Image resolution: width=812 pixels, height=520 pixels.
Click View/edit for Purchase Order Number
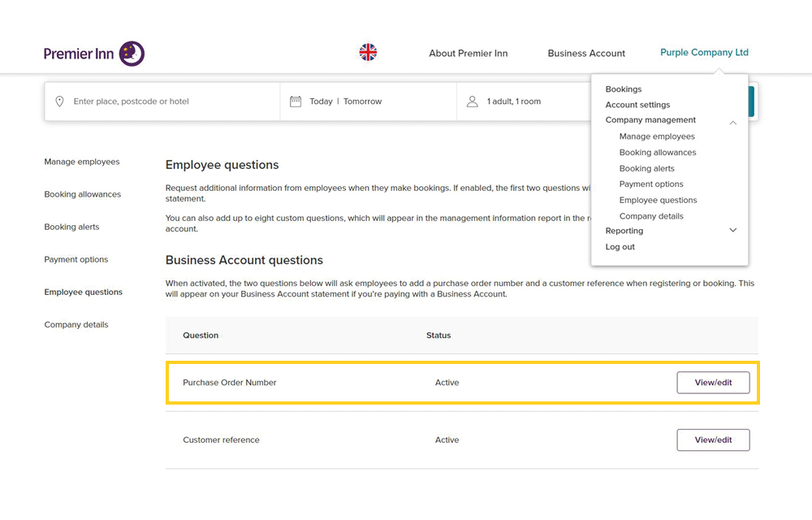click(x=713, y=382)
